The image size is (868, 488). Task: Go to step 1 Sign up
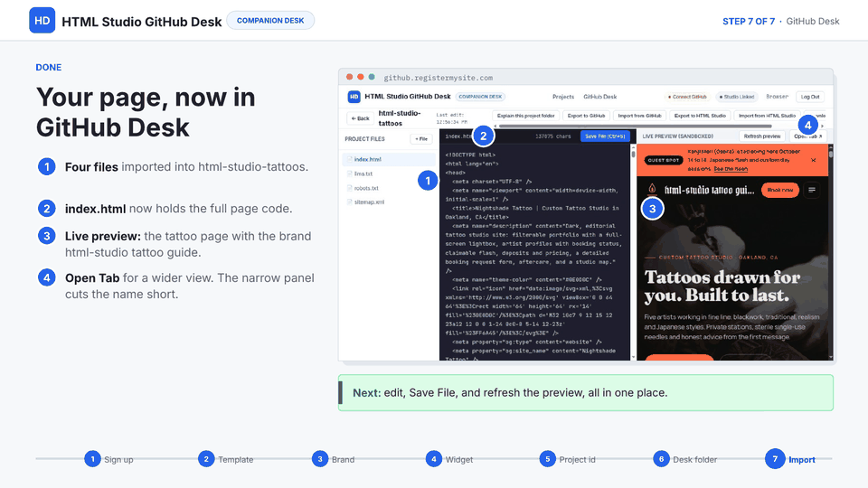pos(109,459)
